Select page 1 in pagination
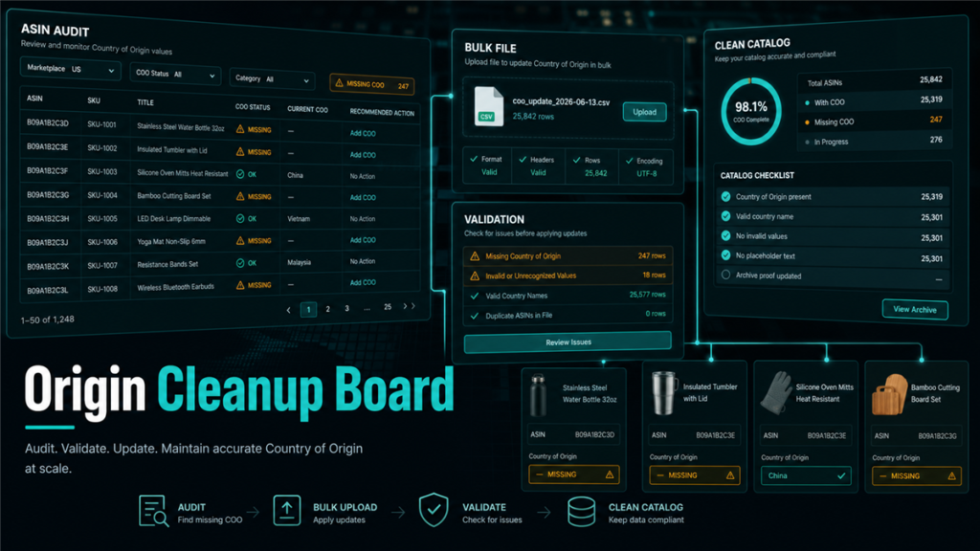Viewport: 980px width, 551px height. click(x=308, y=309)
